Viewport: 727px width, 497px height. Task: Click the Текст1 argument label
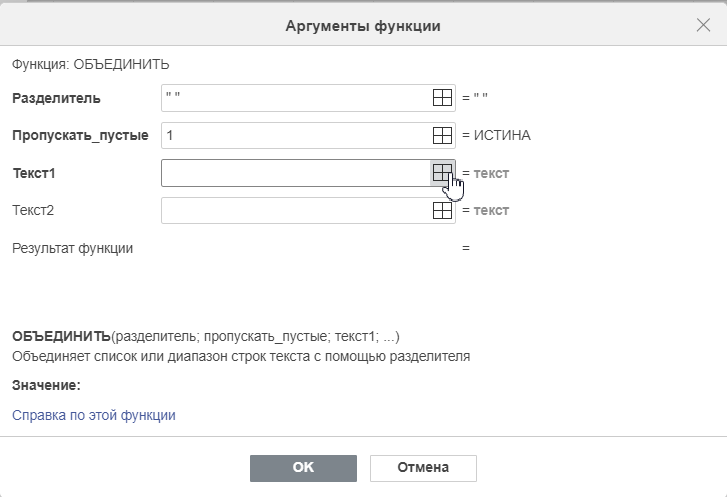tap(34, 173)
